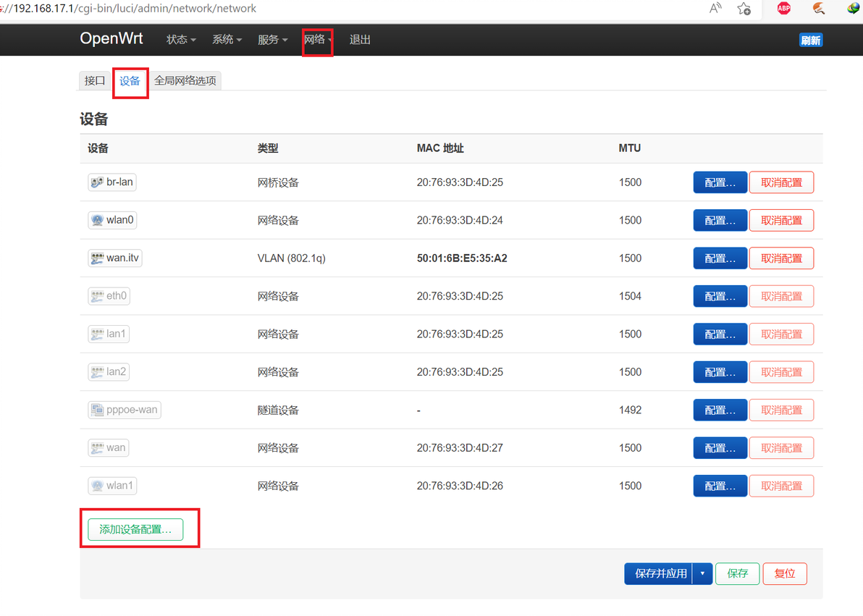The height and width of the screenshot is (616, 863).
Task: Switch to the 设备 tab
Action: coord(130,81)
